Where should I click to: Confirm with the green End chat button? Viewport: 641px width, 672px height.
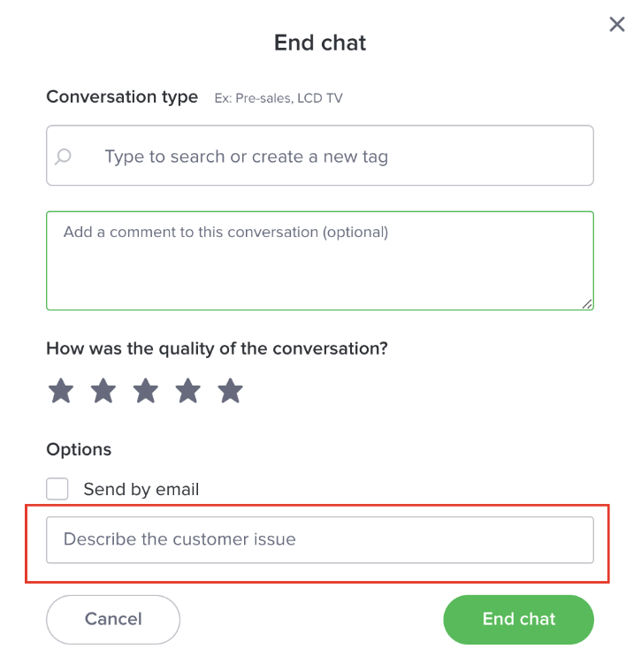(x=518, y=619)
